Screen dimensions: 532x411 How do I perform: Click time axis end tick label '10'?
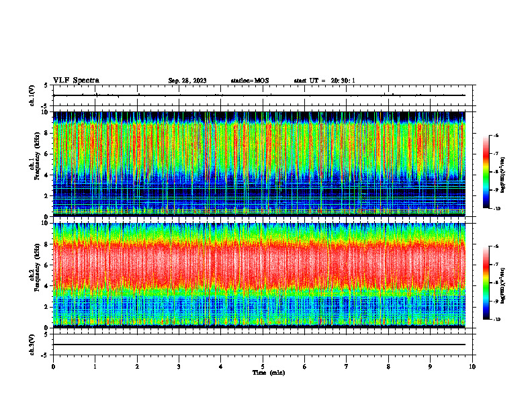[x=472, y=367]
